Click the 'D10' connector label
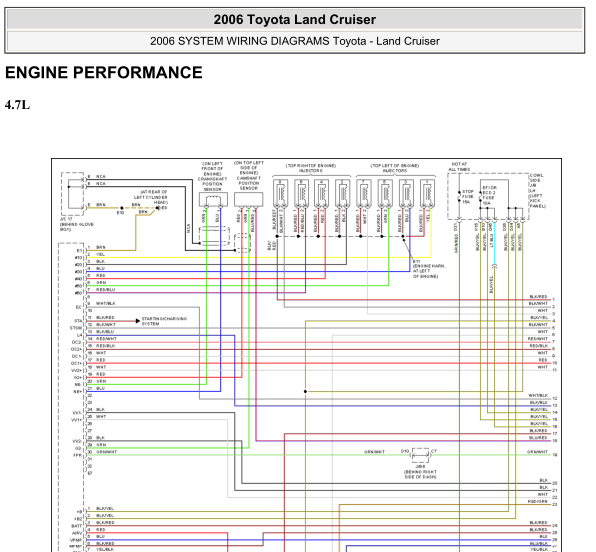Screen dimensions: 596x552 tap(405, 451)
